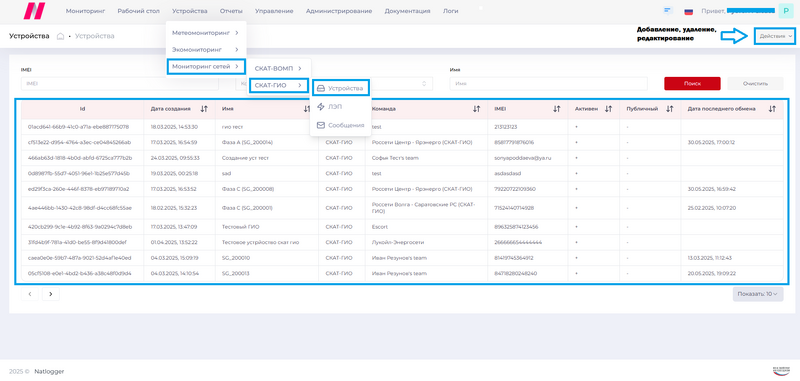800x381 pixels.
Task: Open Документация in top navigation
Action: [x=407, y=11]
